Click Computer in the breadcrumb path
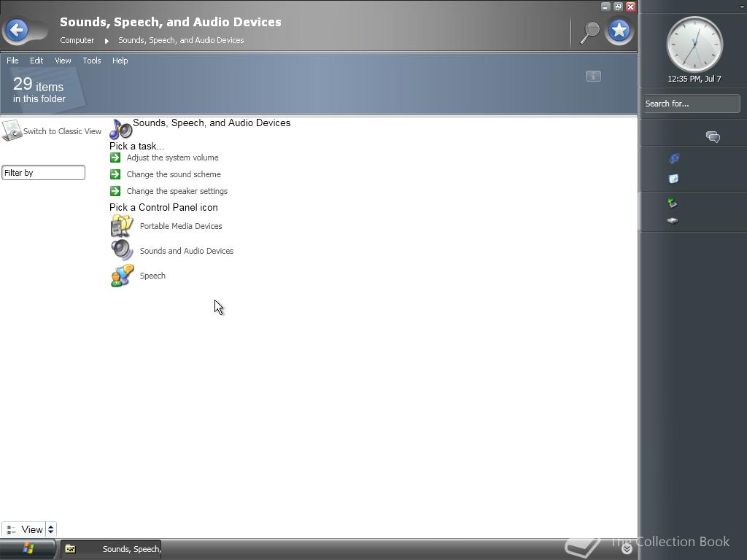The height and width of the screenshot is (560, 747). pos(77,41)
